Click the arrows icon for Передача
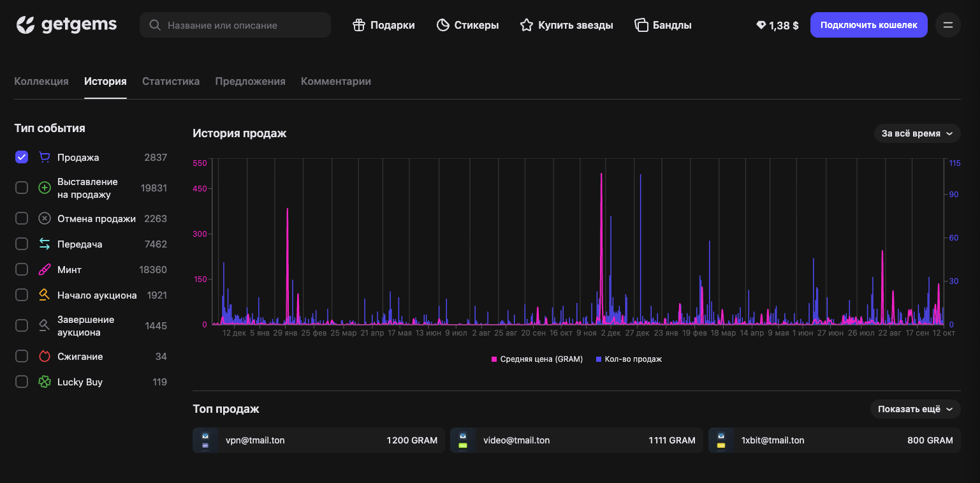The width and height of the screenshot is (980, 483). coord(45,244)
